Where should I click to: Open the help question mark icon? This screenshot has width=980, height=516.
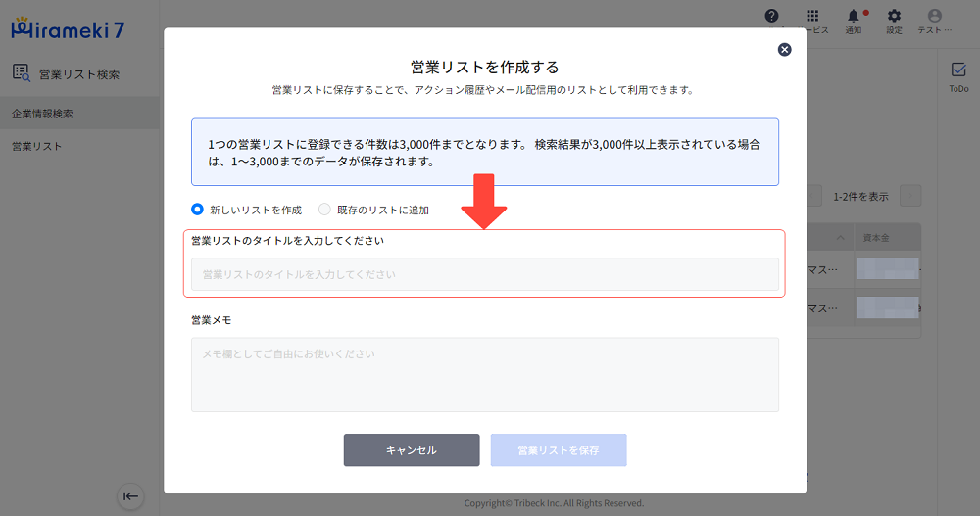pos(772,16)
